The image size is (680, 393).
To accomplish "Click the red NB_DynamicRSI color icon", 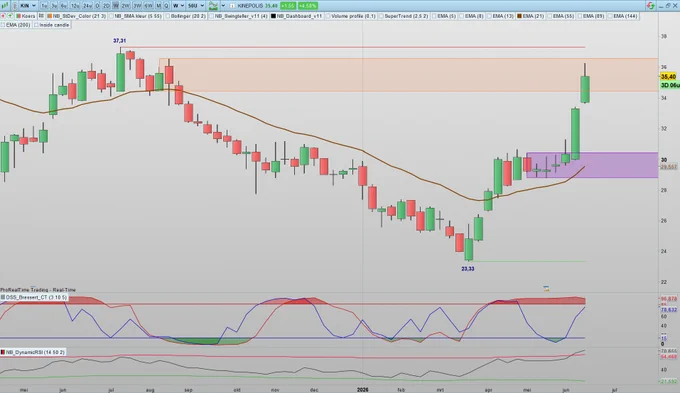I will point(3,352).
